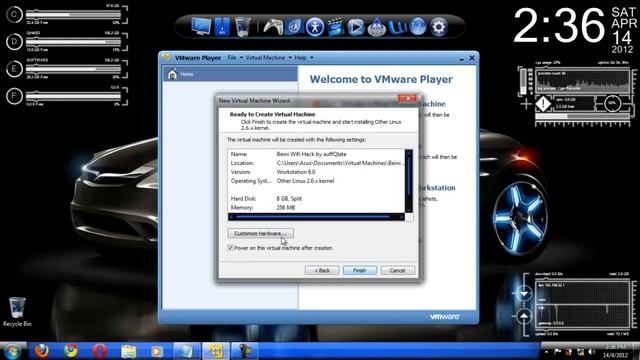640x360 pixels.
Task: Click Finish to create the virtual machine
Action: click(x=360, y=270)
